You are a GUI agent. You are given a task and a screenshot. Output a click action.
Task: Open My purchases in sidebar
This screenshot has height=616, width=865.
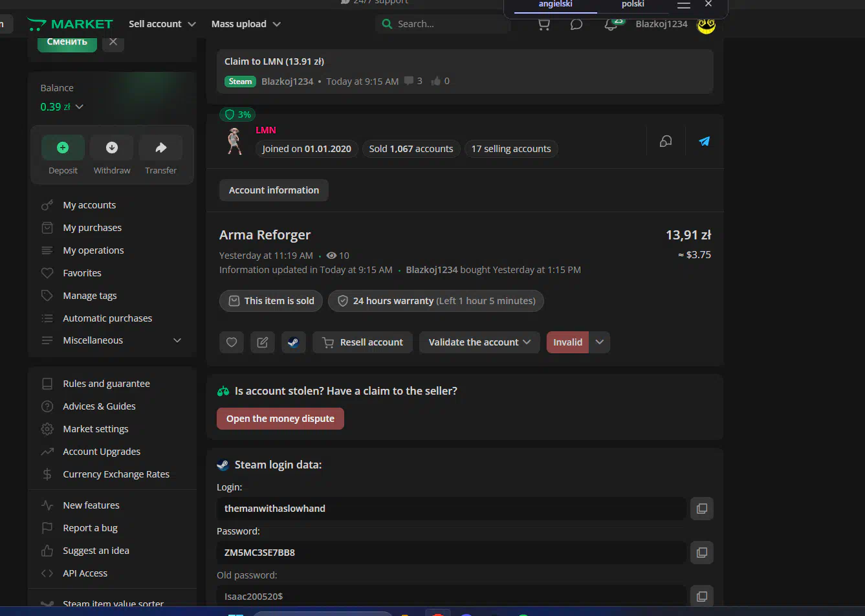(92, 228)
